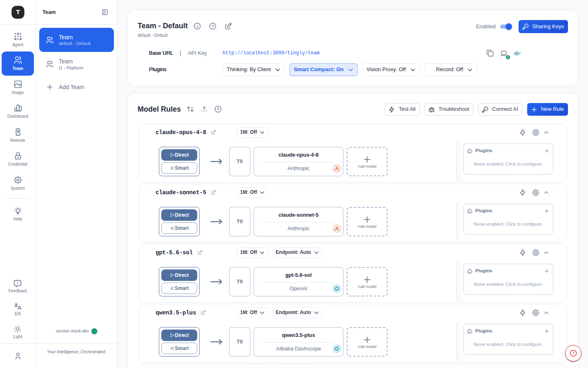Image resolution: width=588 pixels, height=368 pixels.
Task: Select Smart mode for gpt-5.6-sol
Action: point(179,288)
